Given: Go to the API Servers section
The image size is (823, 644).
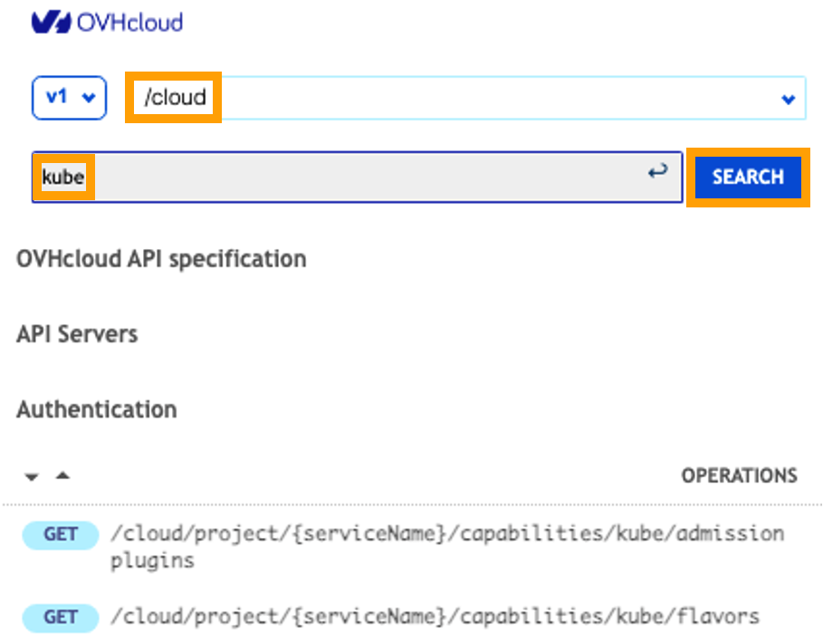Looking at the screenshot, I should point(77,334).
